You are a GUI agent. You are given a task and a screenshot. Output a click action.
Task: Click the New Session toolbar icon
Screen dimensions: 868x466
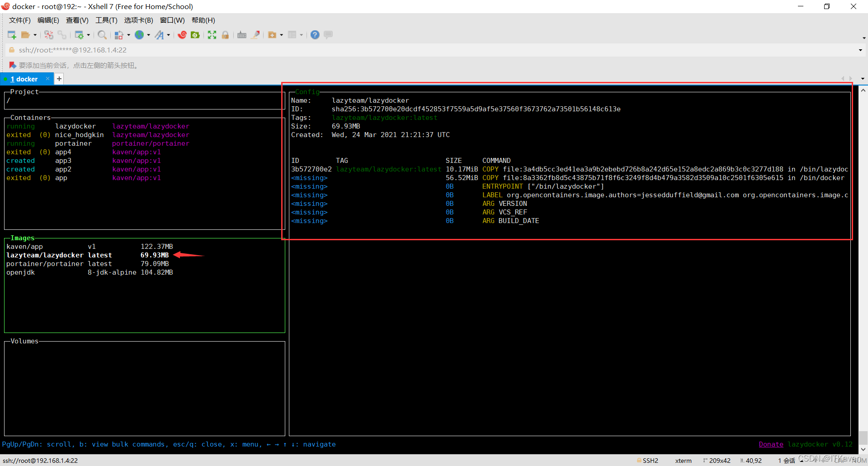(x=12, y=35)
